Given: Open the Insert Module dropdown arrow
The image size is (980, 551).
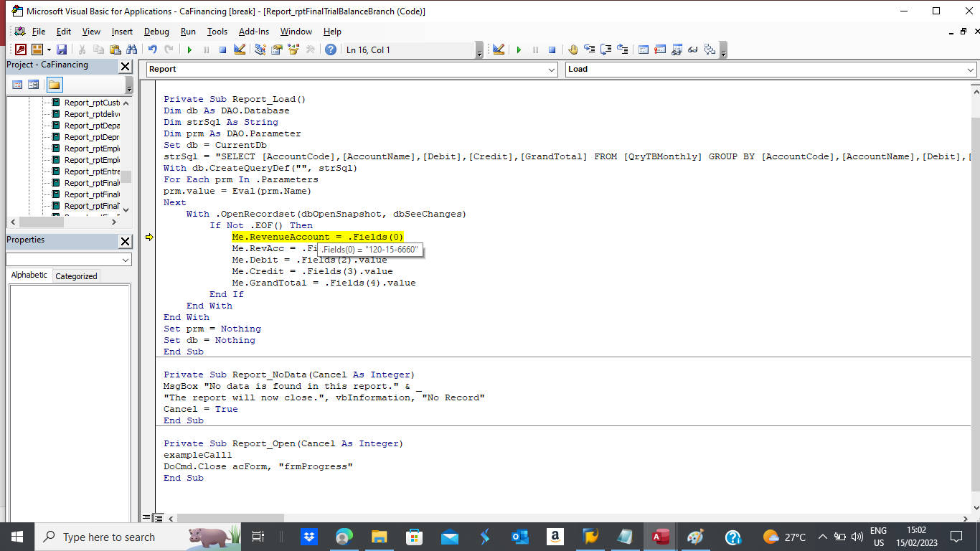Looking at the screenshot, I should pyautogui.click(x=49, y=50).
